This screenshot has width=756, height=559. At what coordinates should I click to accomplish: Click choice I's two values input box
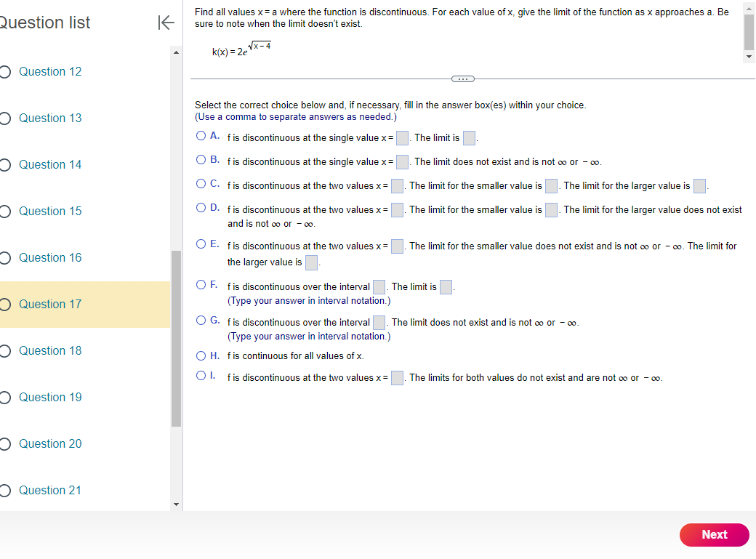[398, 378]
